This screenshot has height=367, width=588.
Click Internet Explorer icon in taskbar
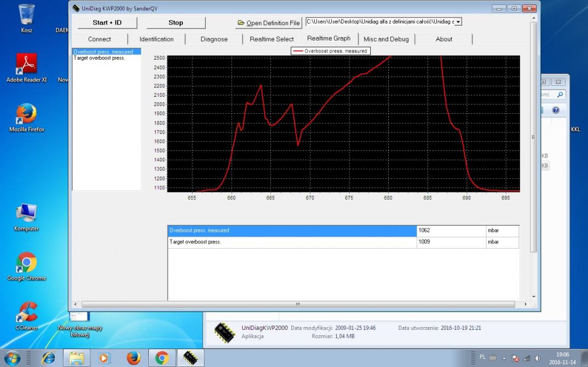(x=48, y=358)
